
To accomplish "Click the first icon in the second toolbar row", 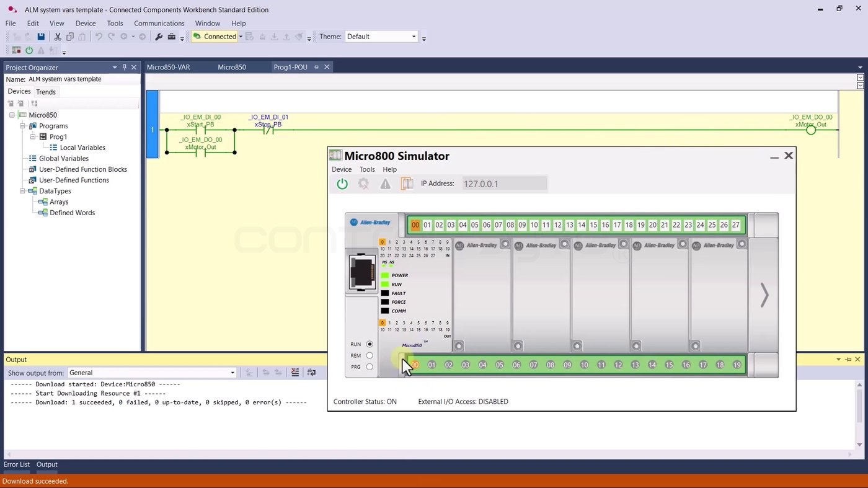I will pos(16,50).
